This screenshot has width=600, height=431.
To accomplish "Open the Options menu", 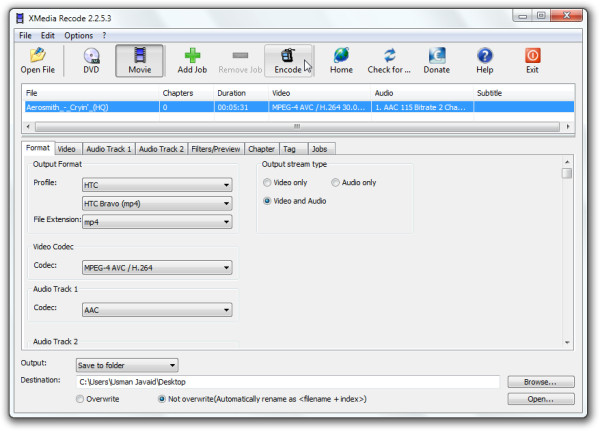I will 78,36.
